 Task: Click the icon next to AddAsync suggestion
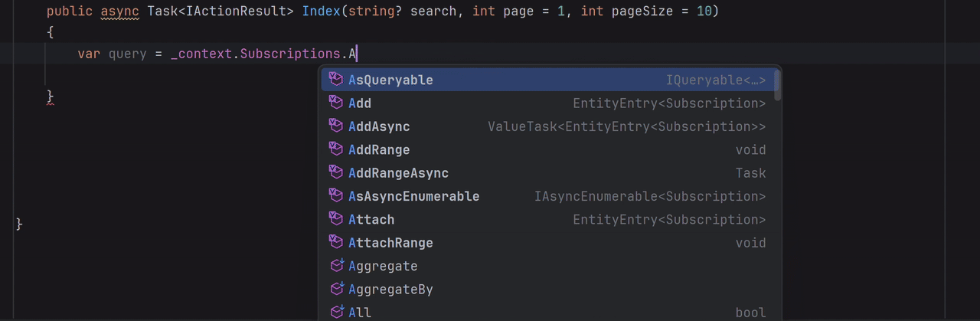click(335, 126)
